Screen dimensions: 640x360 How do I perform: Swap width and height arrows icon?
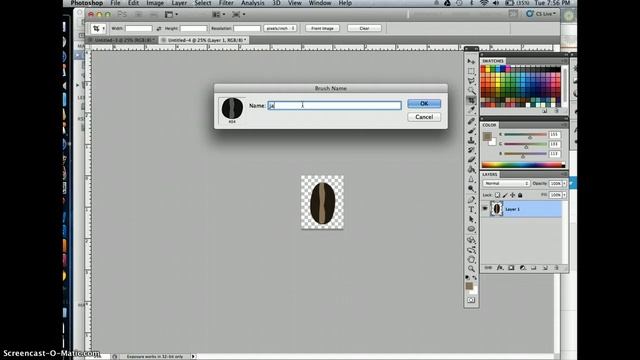pos(159,28)
